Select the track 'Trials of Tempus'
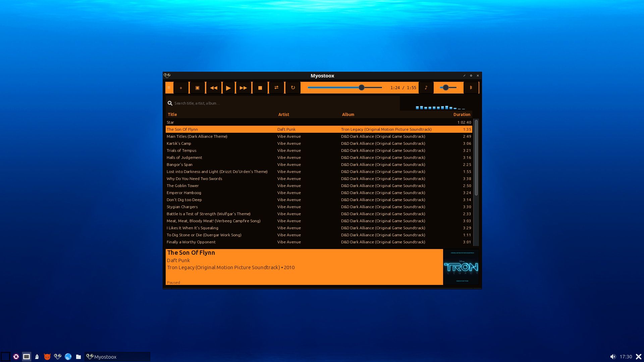 (319, 150)
